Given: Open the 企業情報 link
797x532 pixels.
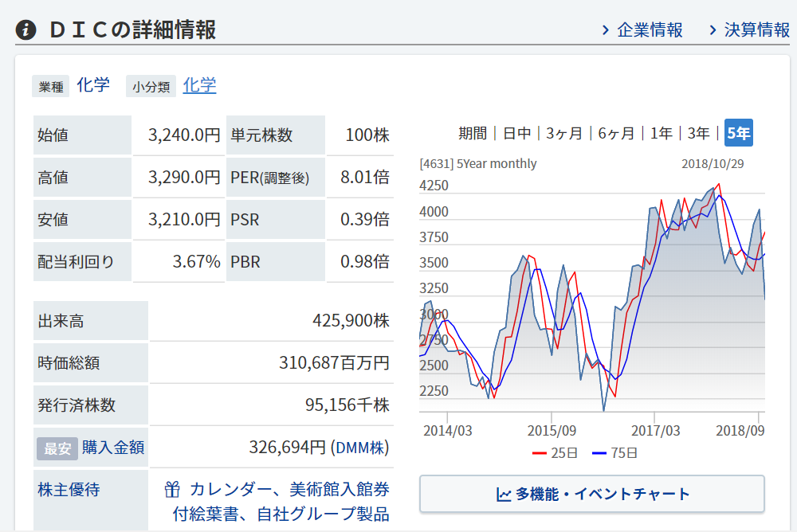Looking at the screenshot, I should 650,30.
